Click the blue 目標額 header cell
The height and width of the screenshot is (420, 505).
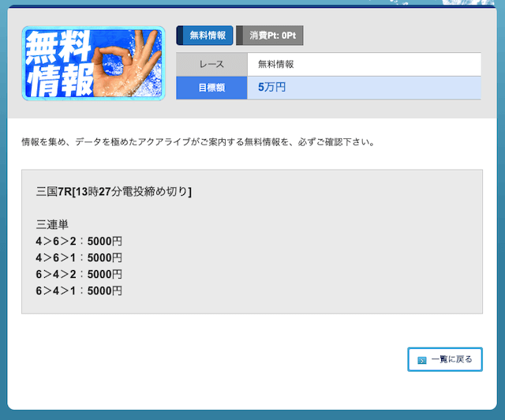click(211, 88)
